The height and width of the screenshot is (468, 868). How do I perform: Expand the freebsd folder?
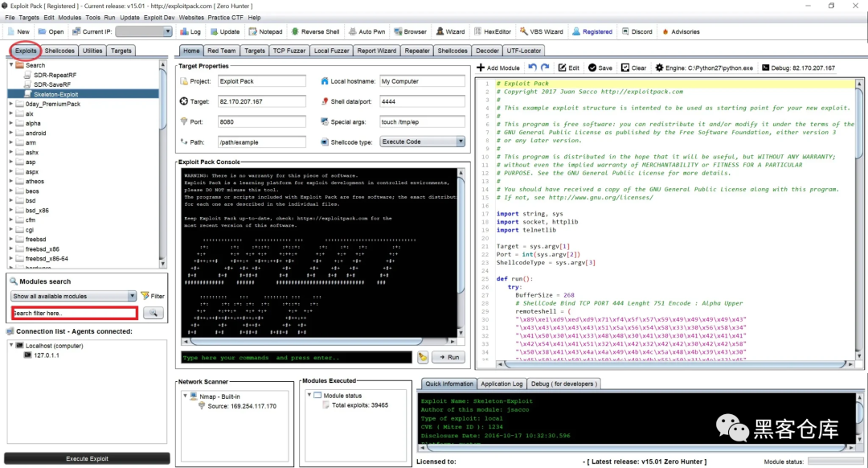coord(11,240)
